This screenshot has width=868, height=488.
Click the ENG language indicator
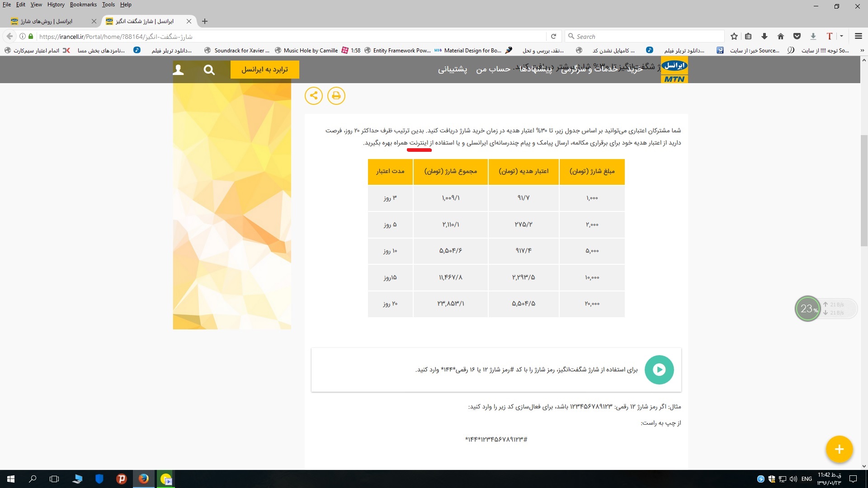click(807, 479)
